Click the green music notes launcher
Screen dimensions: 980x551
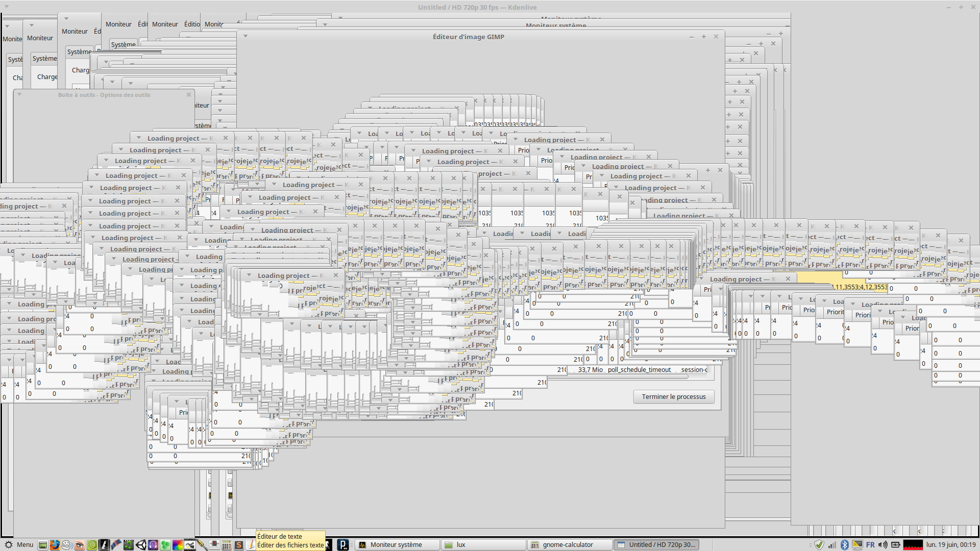pos(128,545)
